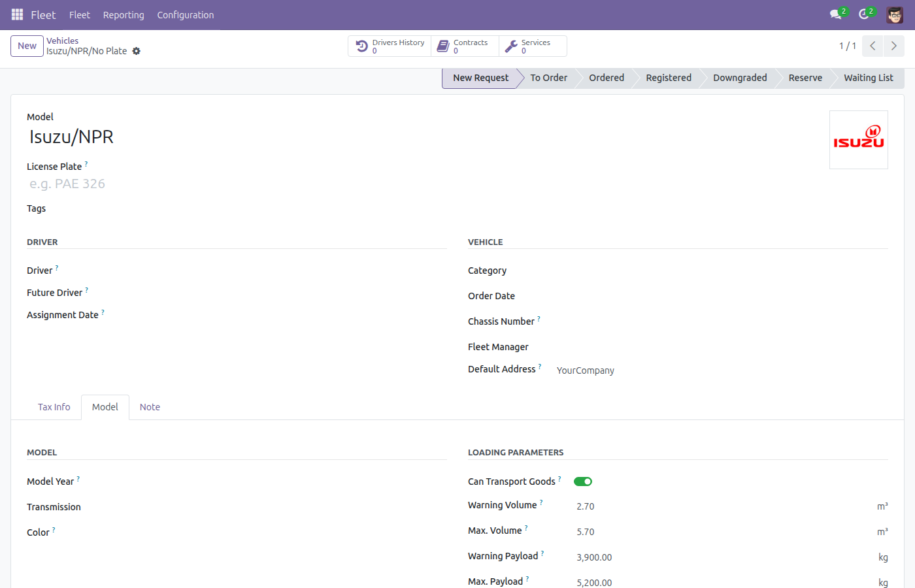
Task: Open the apps grid menu icon
Action: pos(17,14)
